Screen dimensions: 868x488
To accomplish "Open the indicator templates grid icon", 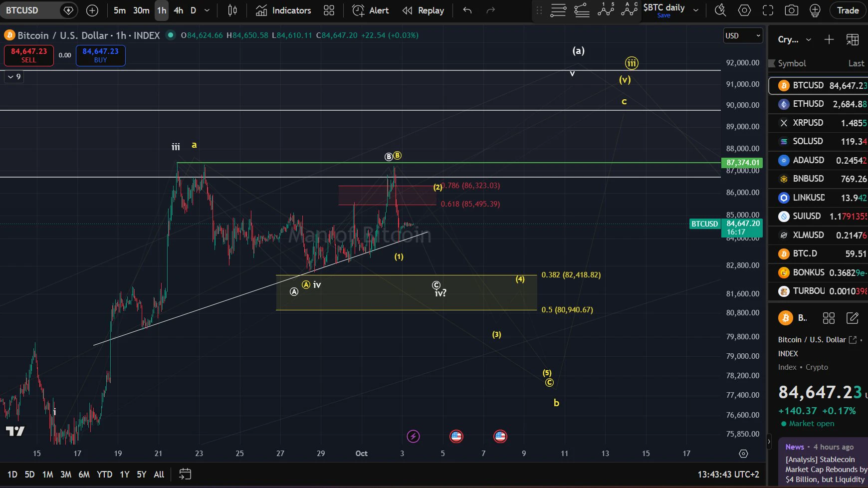I will (x=329, y=10).
